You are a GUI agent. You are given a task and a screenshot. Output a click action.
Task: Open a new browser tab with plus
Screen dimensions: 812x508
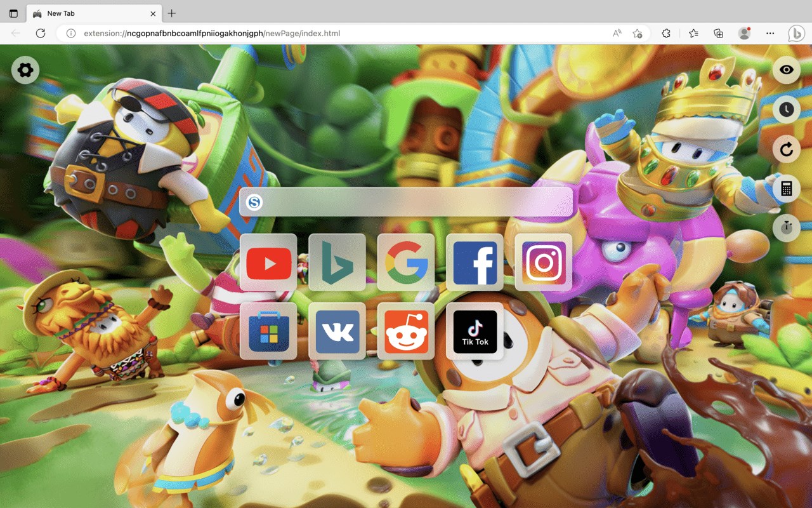172,13
